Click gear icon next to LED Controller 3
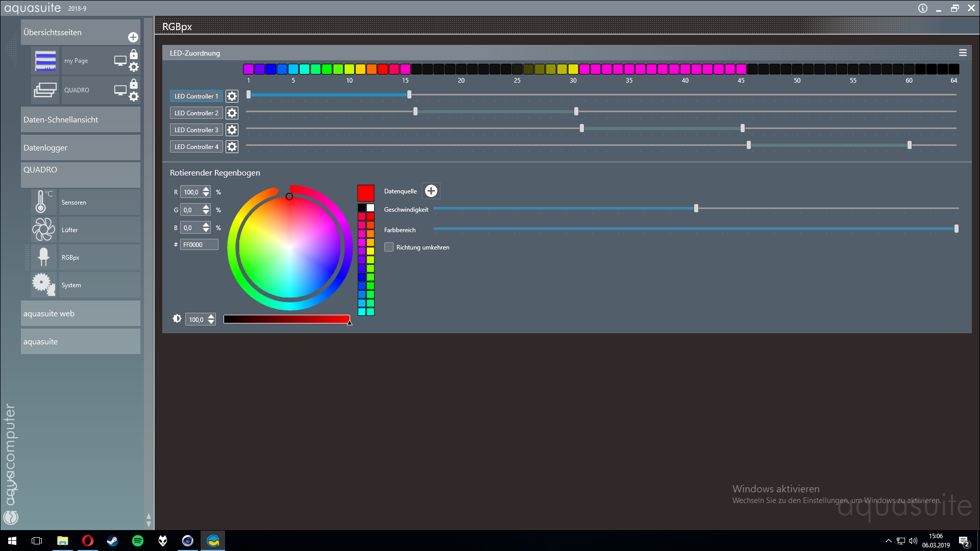This screenshot has width=980, height=551. tap(232, 130)
